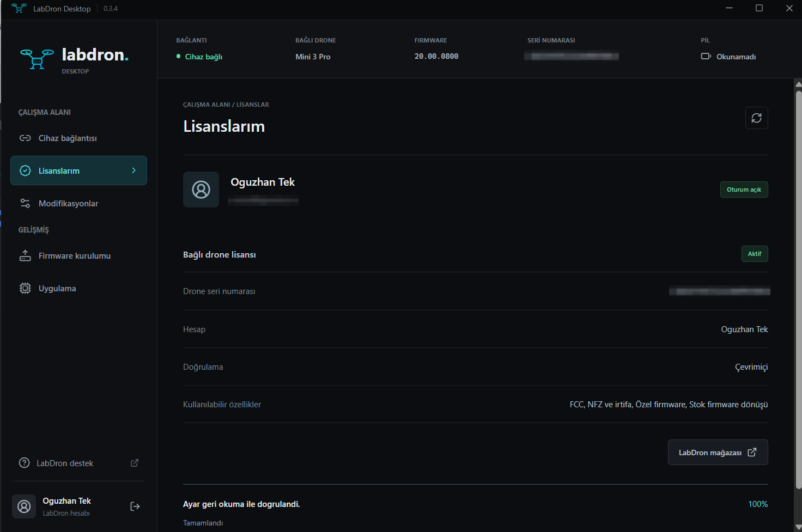The image size is (802, 532).
Task: Click the refresh licenses icon button
Action: point(756,118)
